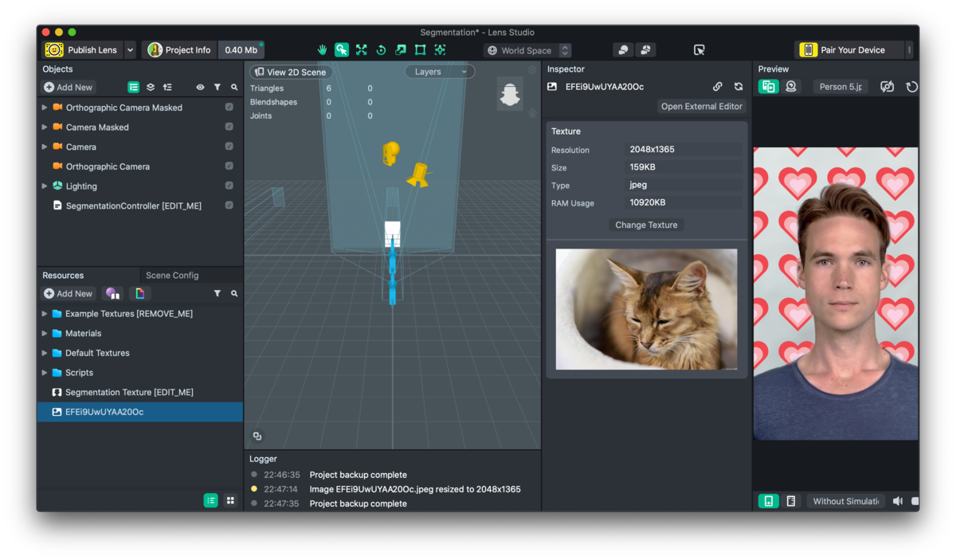Switch Objects panel to layers view
Viewport: 956px width, 560px height.
pyautogui.click(x=151, y=87)
